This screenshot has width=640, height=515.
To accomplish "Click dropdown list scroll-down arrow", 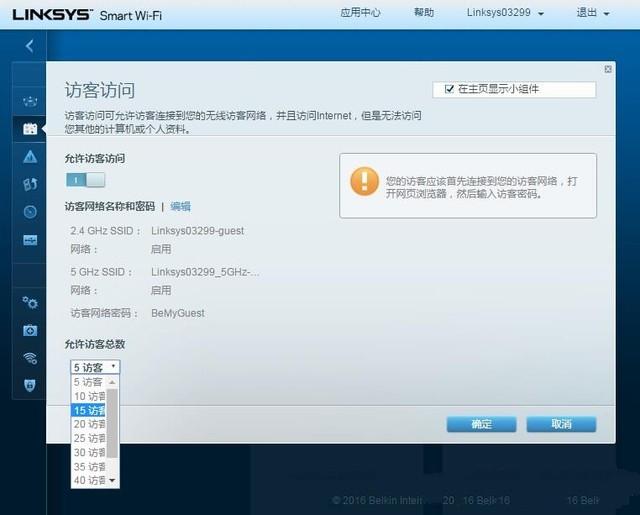I will (x=112, y=481).
